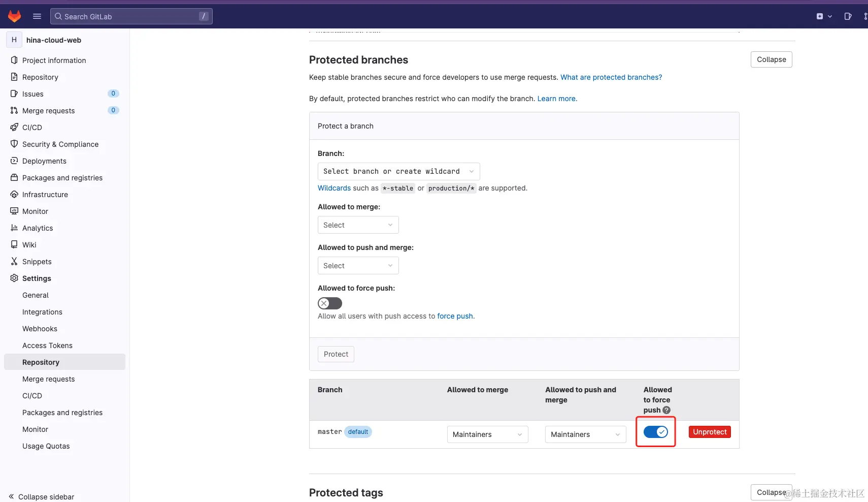Viewport: 868px width, 502px height.
Task: Open the create new plus menu
Action: point(824,16)
